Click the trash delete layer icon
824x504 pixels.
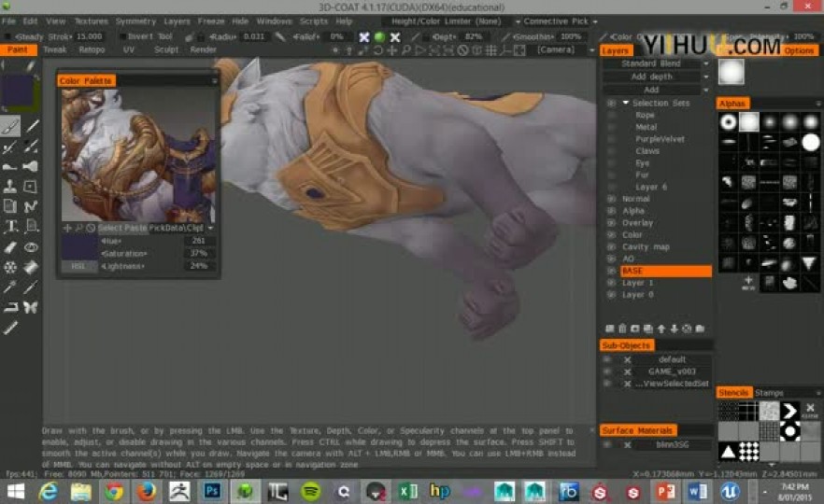(x=622, y=329)
